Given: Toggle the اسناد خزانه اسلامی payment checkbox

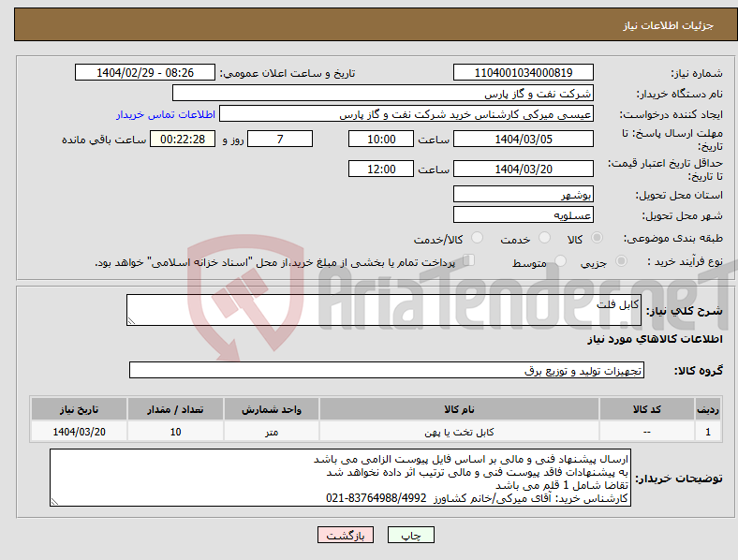Looking at the screenshot, I should click(x=468, y=260).
